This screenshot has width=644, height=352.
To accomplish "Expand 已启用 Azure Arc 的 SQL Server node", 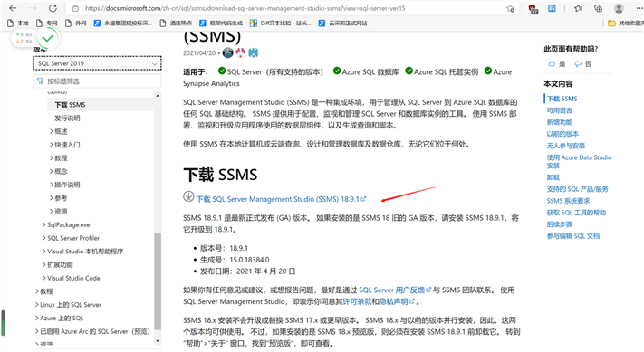I will 92,331.
